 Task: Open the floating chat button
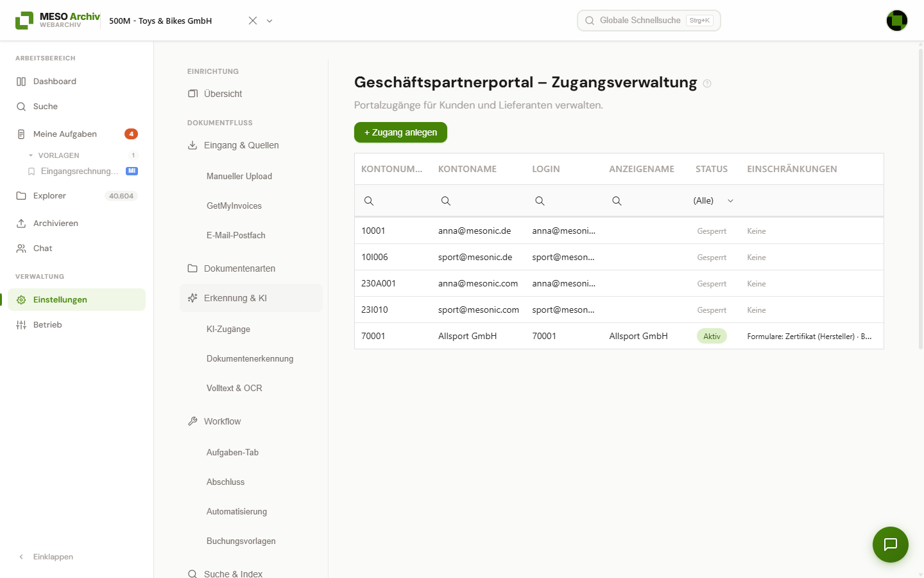tap(891, 545)
